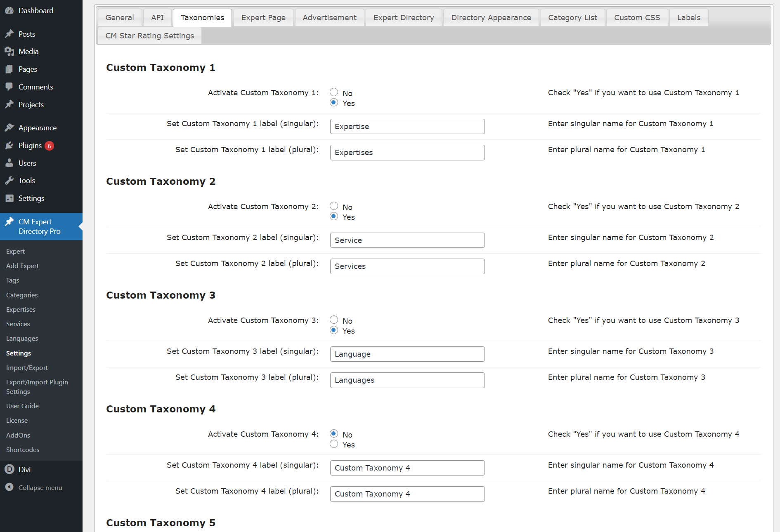The image size is (780, 532).
Task: Open Add Expert submenu link
Action: [22, 266]
